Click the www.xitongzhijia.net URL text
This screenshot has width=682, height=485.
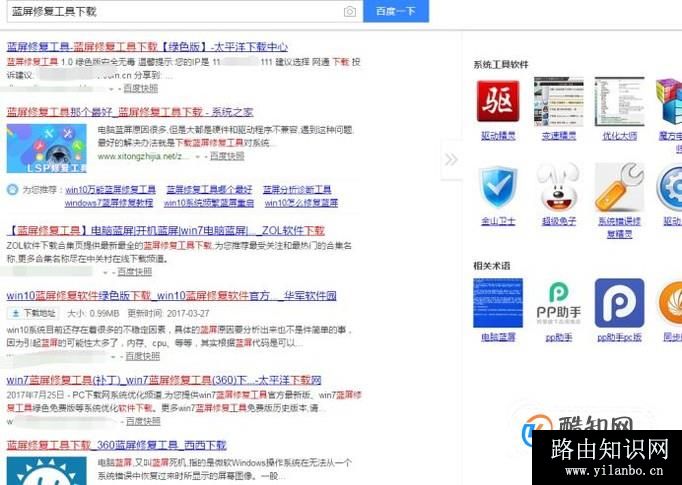coord(144,156)
